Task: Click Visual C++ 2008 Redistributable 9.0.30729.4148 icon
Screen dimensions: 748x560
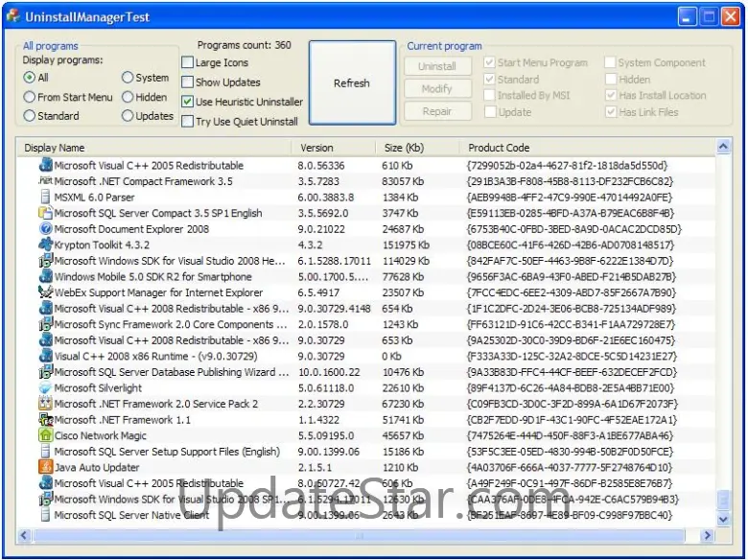Action: (x=45, y=308)
